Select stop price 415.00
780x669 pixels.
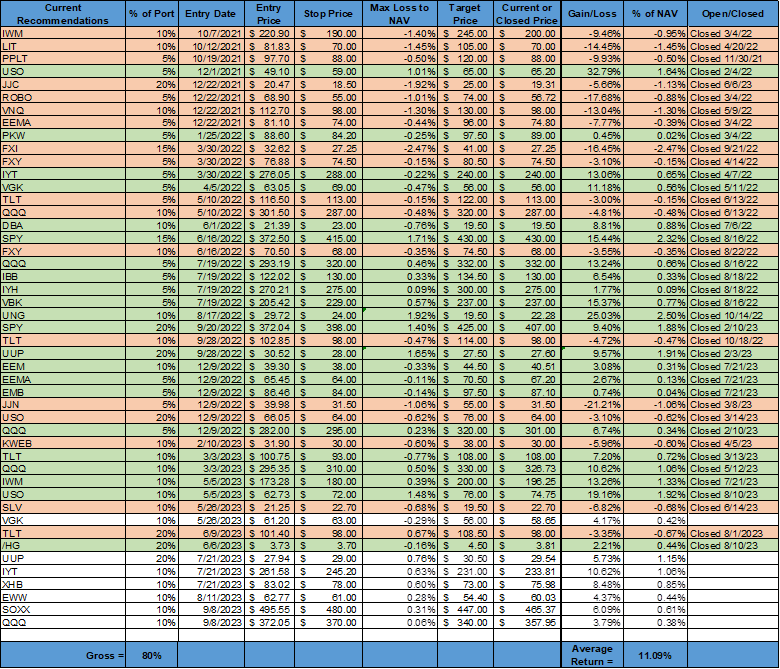click(328, 238)
